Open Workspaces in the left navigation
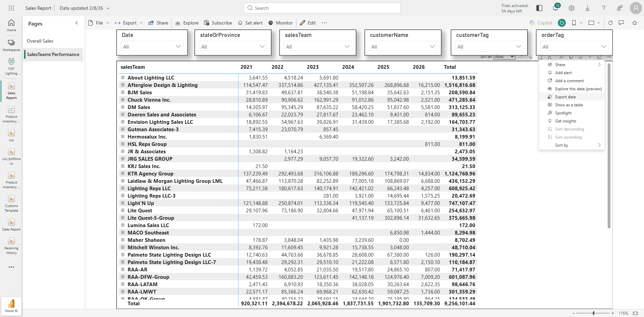 tap(11, 45)
